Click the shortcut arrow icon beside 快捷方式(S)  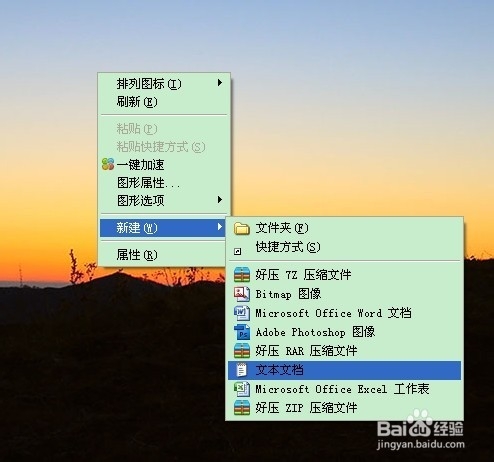pyautogui.click(x=238, y=251)
